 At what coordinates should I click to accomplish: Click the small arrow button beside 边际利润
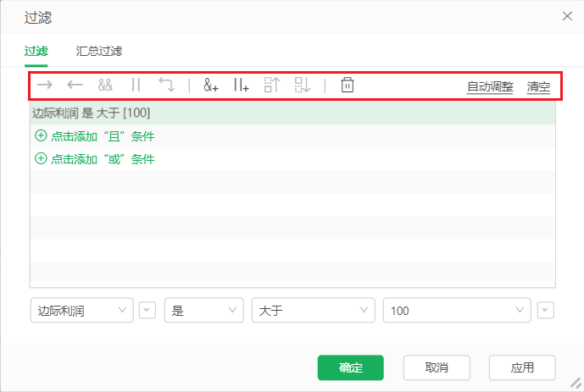pos(147,310)
